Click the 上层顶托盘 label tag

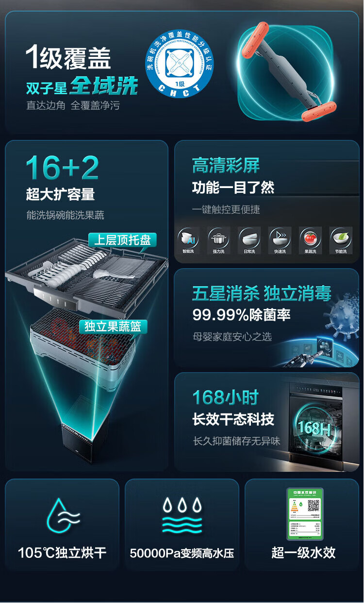pyautogui.click(x=122, y=240)
